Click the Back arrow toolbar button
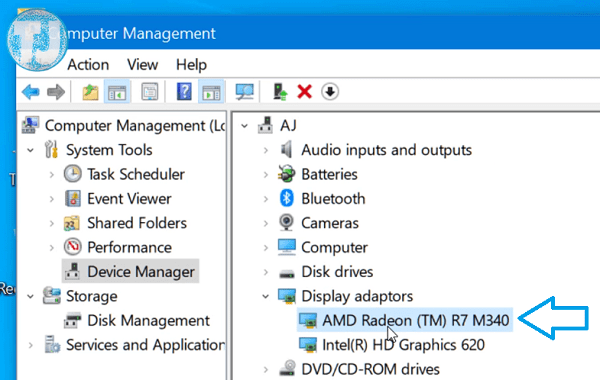Viewport: 600px width, 380px height. pos(31,92)
